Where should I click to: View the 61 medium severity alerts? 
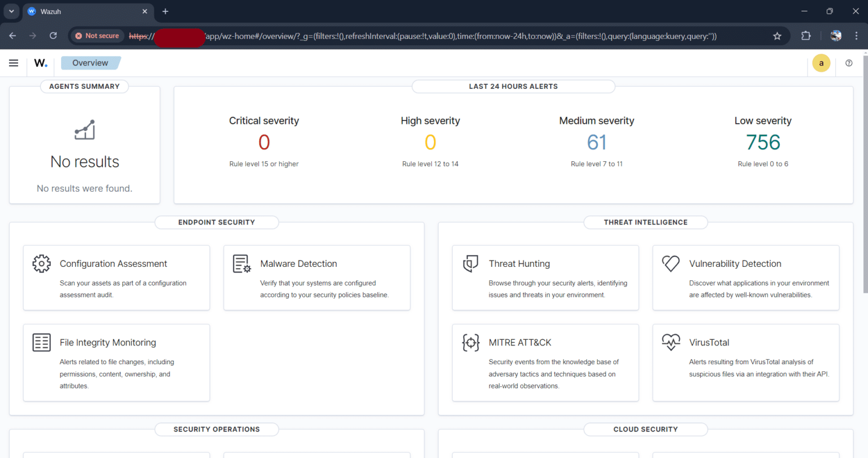point(596,142)
